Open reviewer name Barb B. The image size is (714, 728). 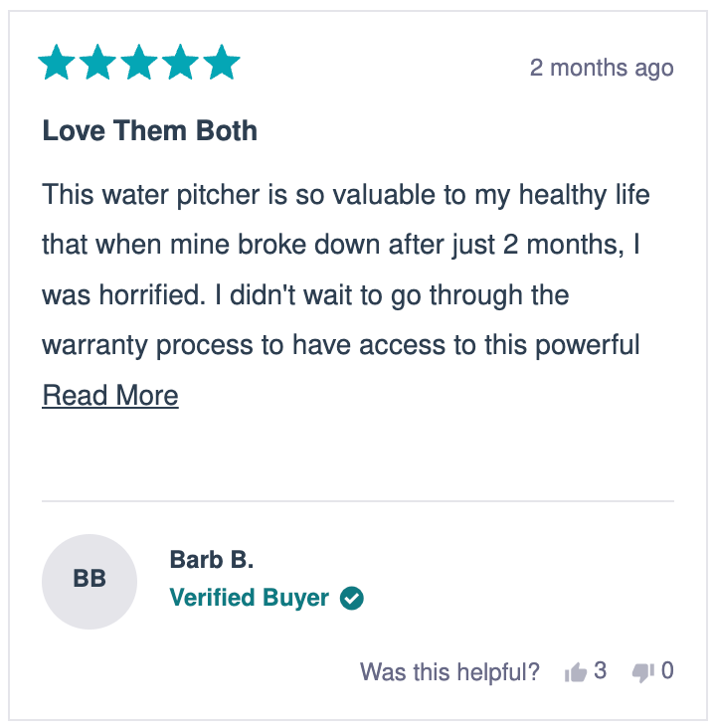pyautogui.click(x=212, y=560)
